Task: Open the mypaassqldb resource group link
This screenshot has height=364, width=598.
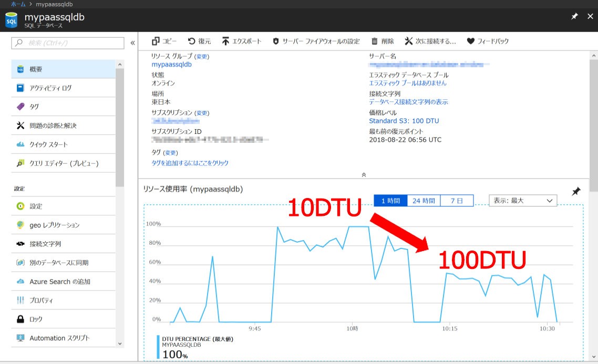Action: 172,65
